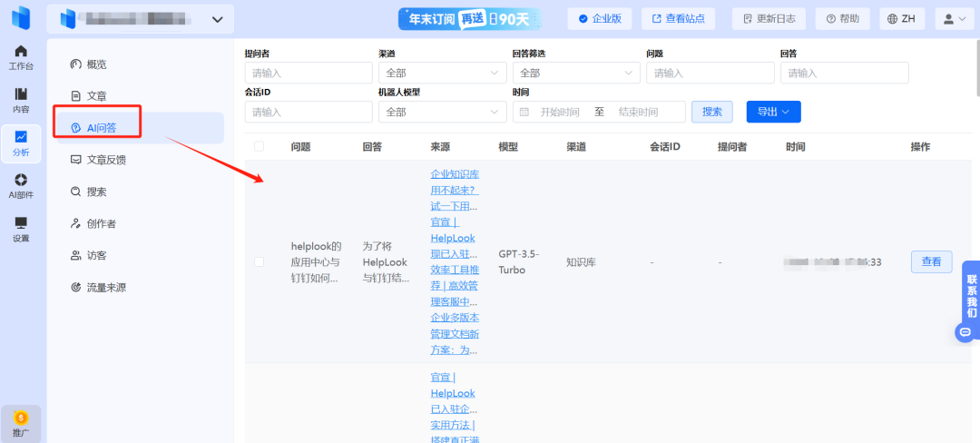Switch language via ZH globe button
980x443 pixels.
(902, 19)
